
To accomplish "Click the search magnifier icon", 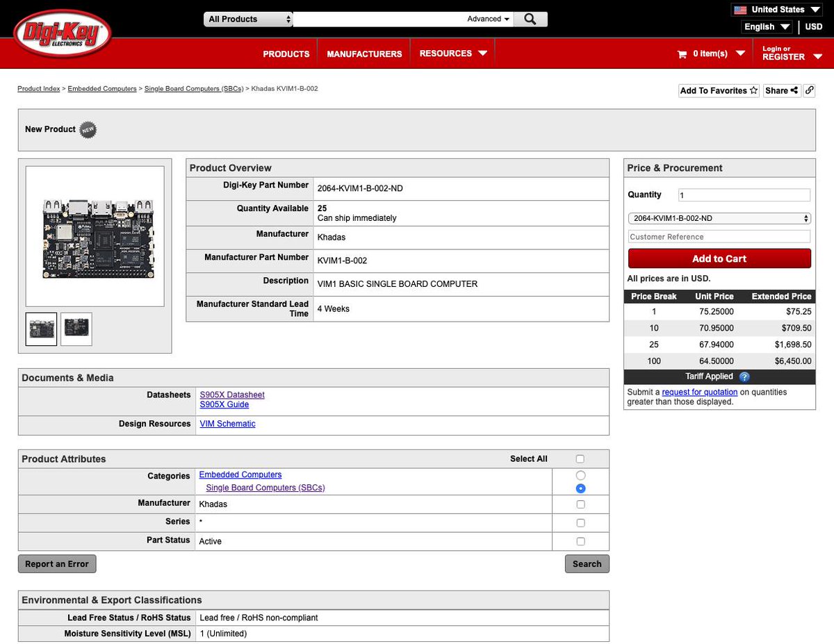I will point(530,19).
